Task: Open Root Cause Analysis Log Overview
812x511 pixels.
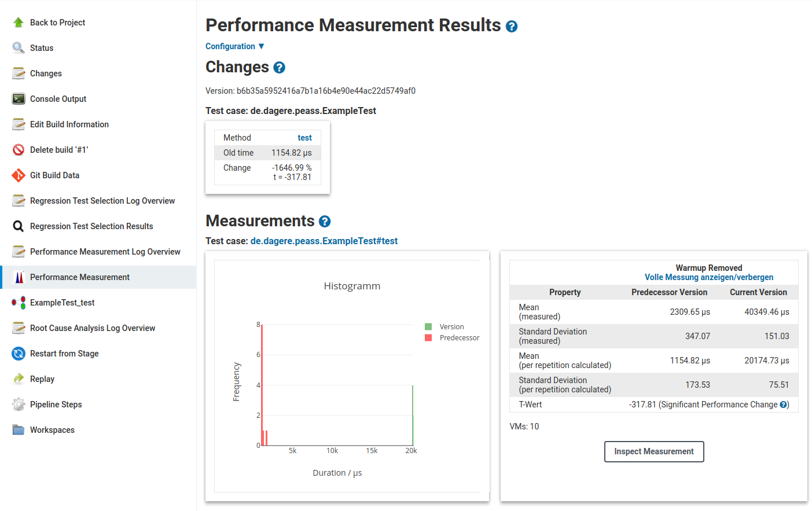Action: point(93,328)
